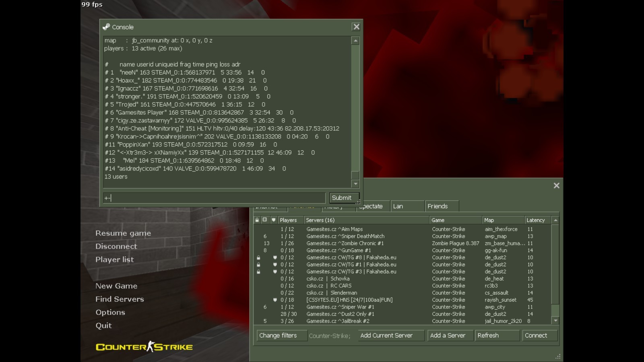The width and height of the screenshot is (644, 362).
Task: Click Zombie Plague 8.387 game cell
Action: (456, 243)
